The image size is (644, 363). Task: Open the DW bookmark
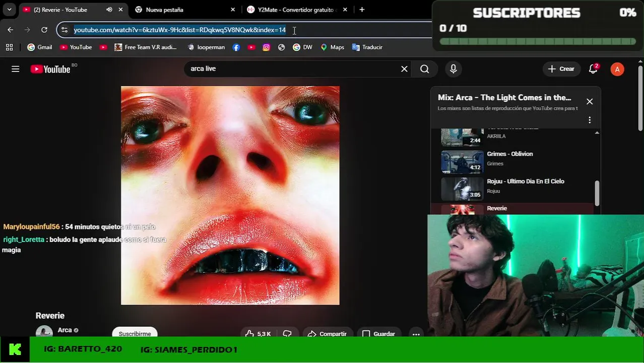(302, 47)
